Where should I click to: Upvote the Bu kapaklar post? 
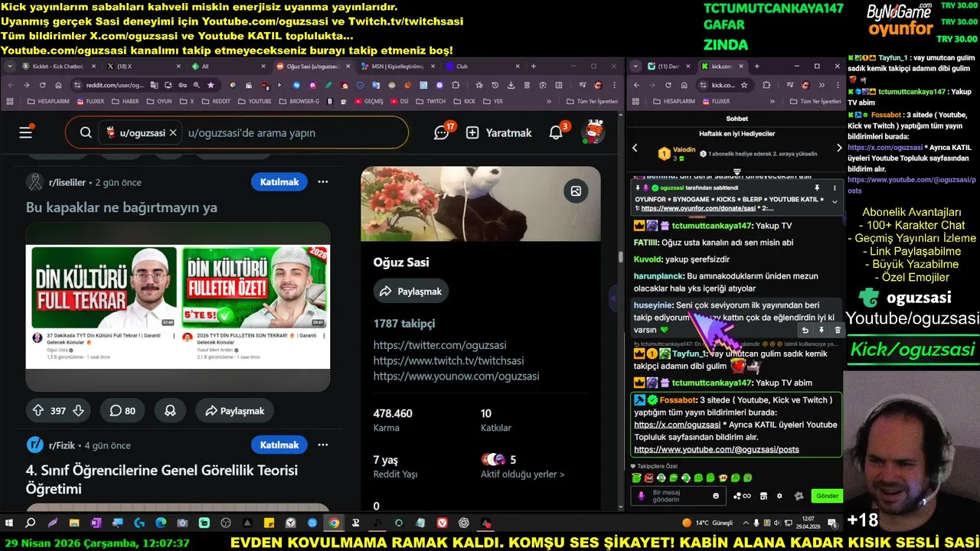tap(38, 411)
